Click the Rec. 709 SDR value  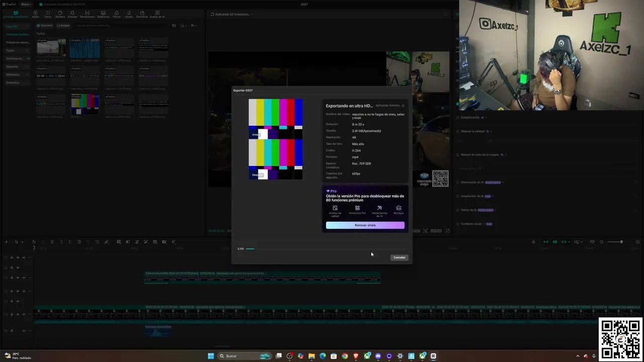[x=361, y=163]
